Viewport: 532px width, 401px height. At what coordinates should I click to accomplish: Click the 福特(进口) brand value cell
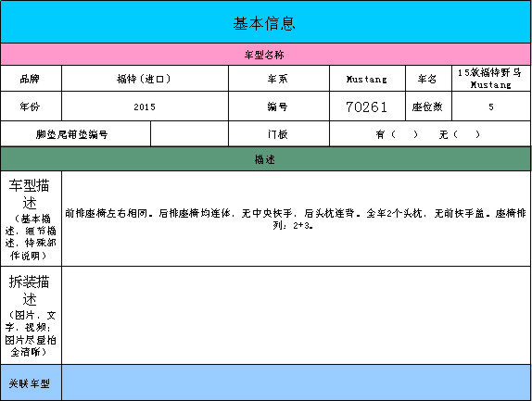point(145,79)
